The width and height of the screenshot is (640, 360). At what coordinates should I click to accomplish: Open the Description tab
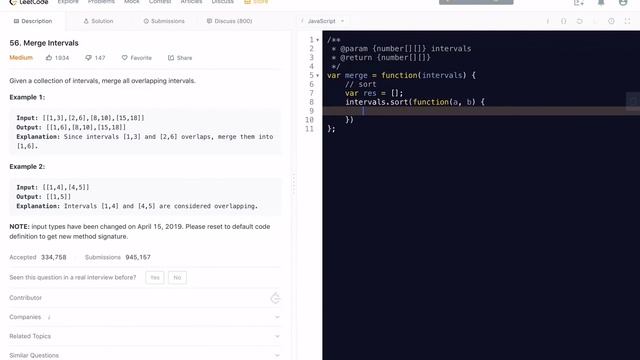(33, 21)
